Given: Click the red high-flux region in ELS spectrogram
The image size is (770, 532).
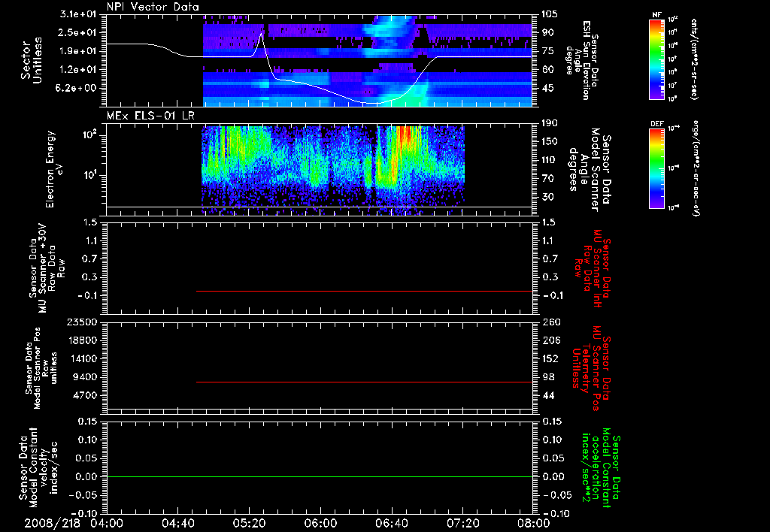Looking at the screenshot, I should tap(405, 137).
